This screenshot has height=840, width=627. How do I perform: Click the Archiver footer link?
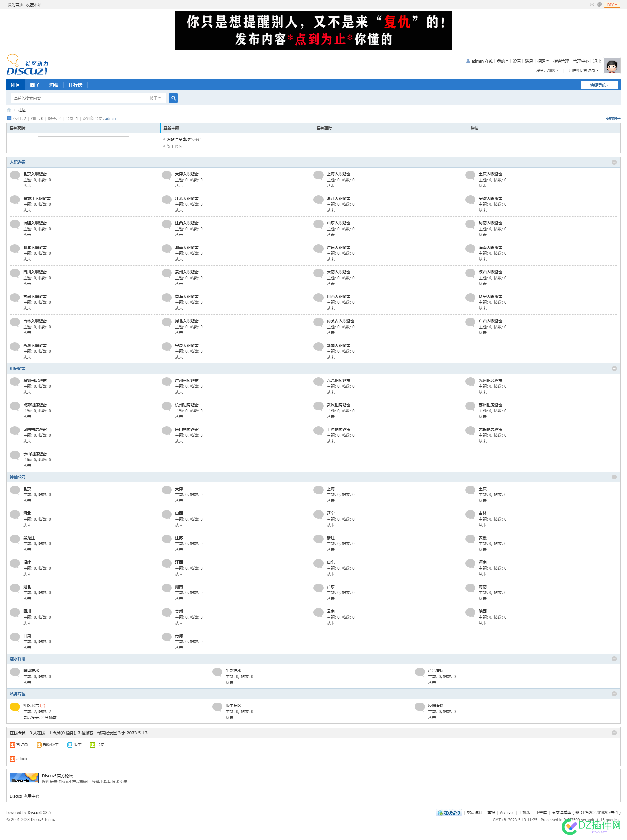coord(507,813)
